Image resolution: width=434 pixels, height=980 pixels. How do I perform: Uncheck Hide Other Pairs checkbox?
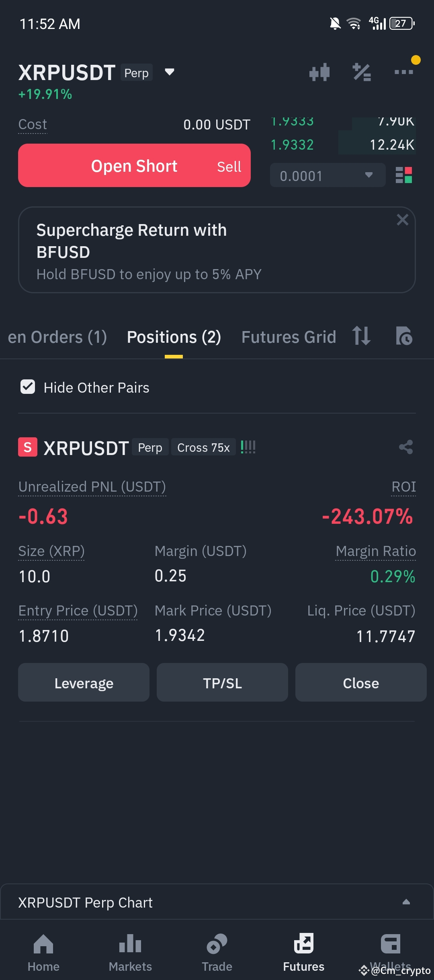click(x=28, y=387)
